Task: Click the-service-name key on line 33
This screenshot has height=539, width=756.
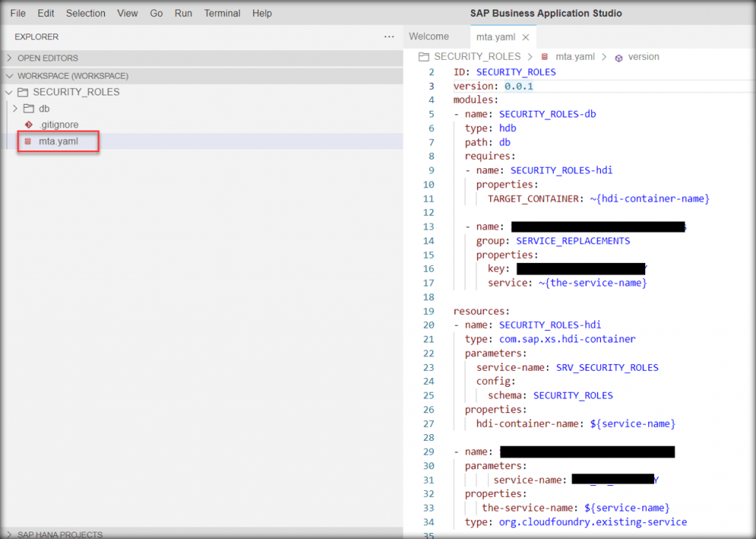Action: (x=529, y=508)
